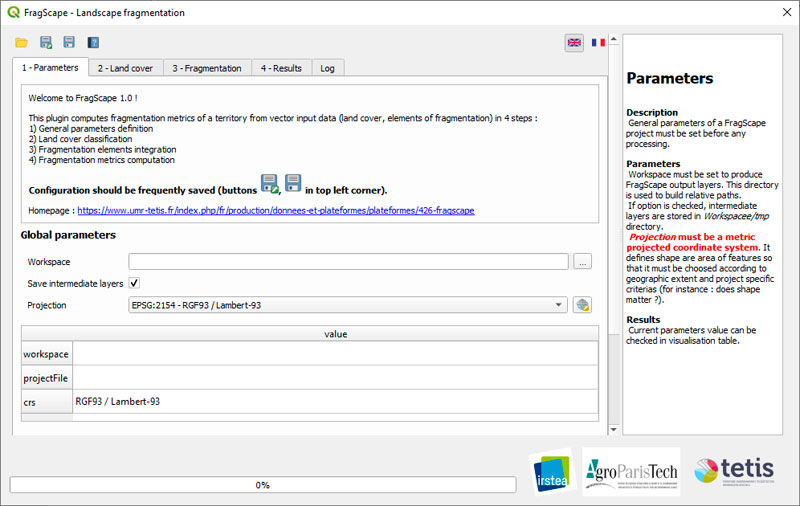This screenshot has width=800, height=506.
Task: Select the crs row header
Action: (x=46, y=402)
